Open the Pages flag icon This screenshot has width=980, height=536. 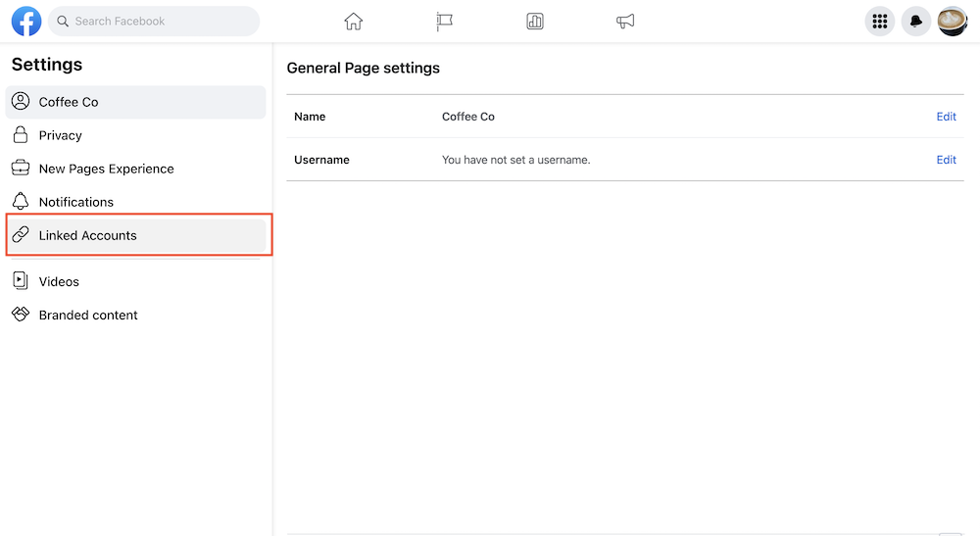click(444, 22)
